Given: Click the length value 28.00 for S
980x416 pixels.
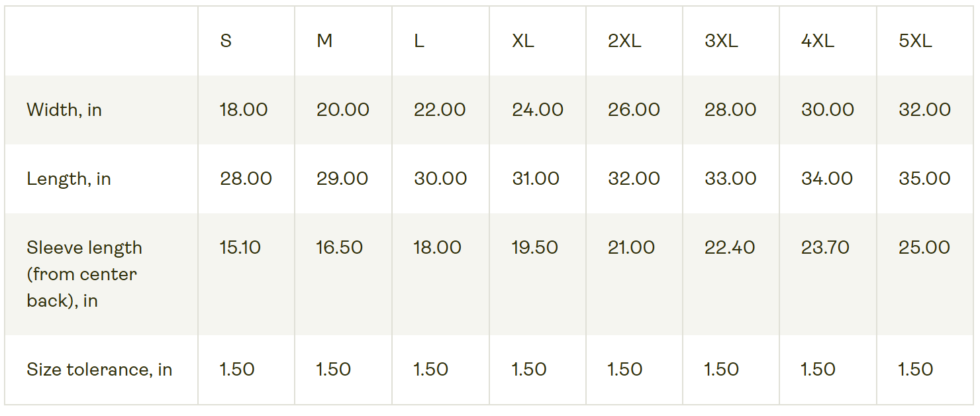Looking at the screenshot, I should (246, 179).
